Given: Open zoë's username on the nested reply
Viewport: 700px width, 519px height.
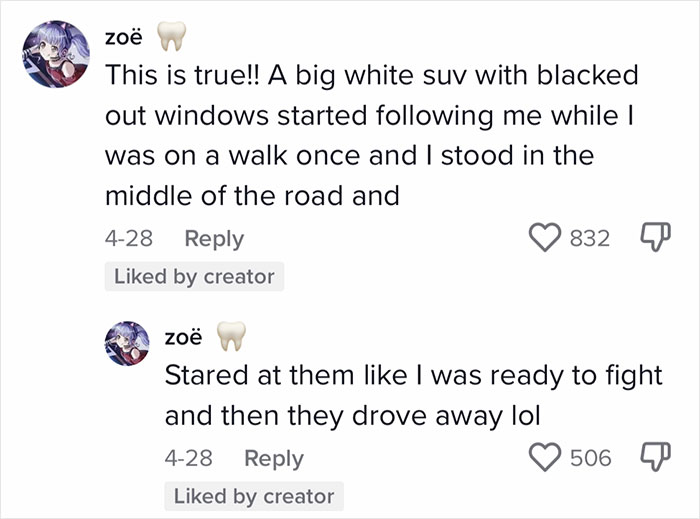Looking at the screenshot, I should click(x=183, y=338).
